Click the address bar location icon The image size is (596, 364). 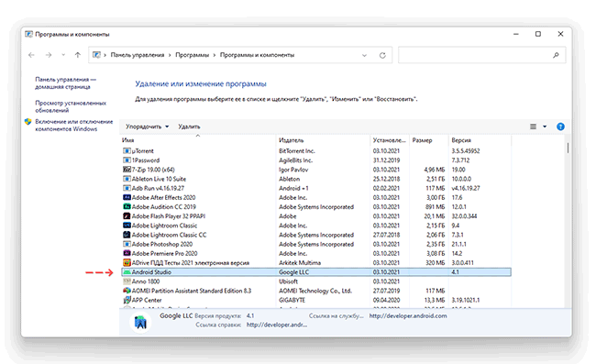[96, 55]
